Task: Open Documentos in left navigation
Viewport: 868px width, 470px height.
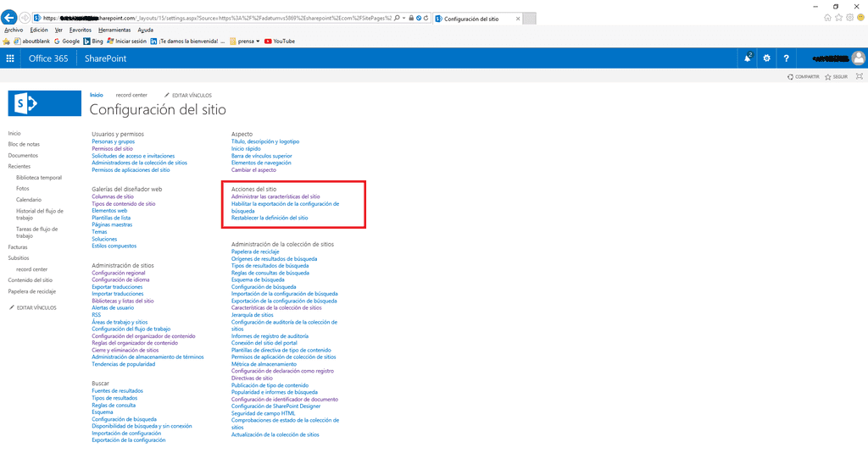Action: point(23,155)
